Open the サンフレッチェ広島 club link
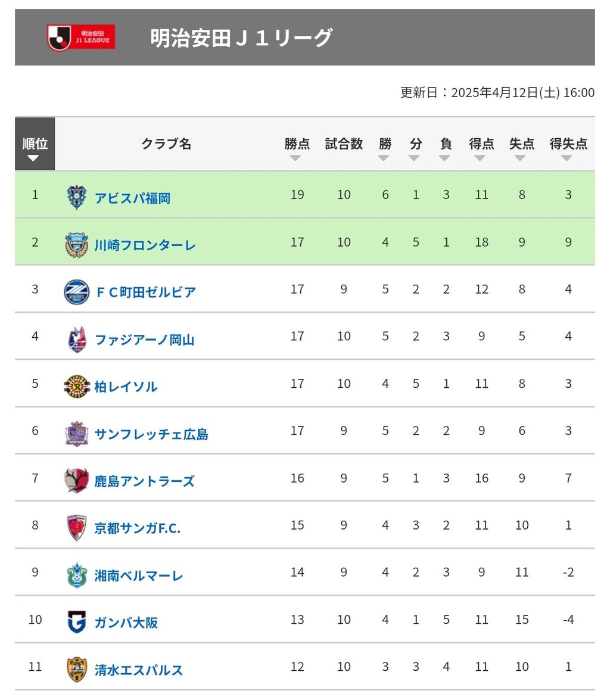The width and height of the screenshot is (610, 700). click(151, 434)
